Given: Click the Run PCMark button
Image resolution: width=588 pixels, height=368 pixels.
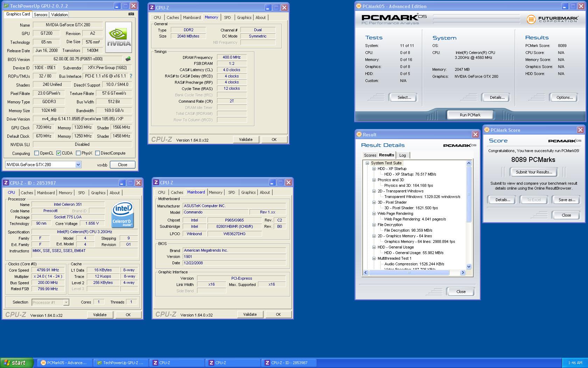Looking at the screenshot, I should point(470,115).
